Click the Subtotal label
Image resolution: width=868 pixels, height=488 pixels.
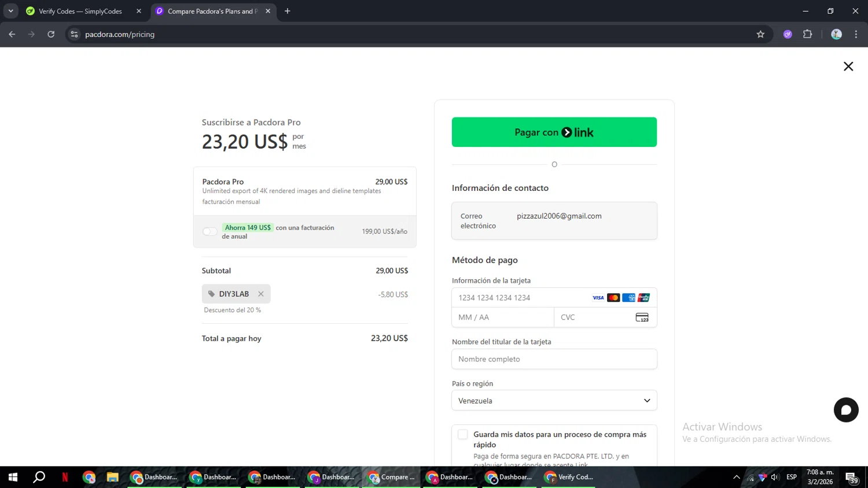tap(216, 271)
